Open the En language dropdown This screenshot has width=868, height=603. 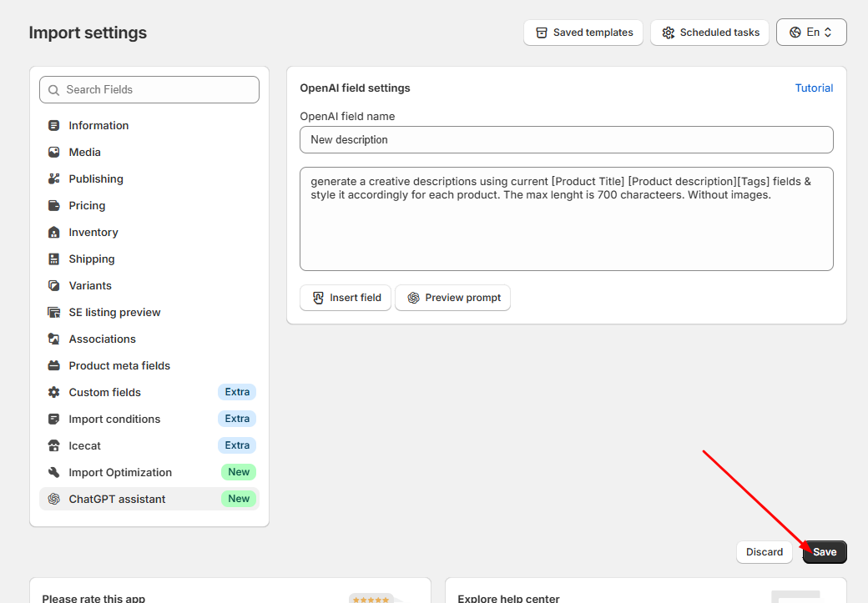[x=811, y=32]
